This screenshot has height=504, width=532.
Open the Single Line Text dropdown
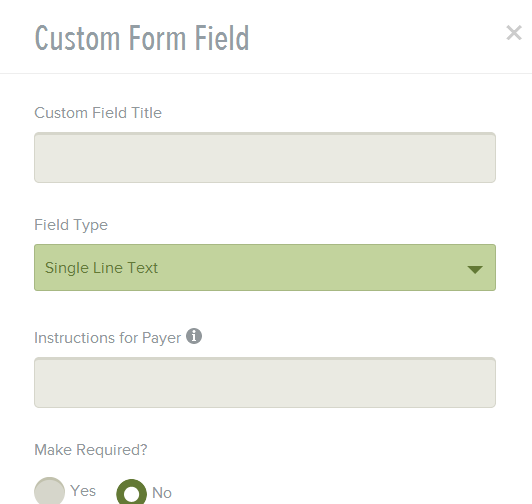265,267
